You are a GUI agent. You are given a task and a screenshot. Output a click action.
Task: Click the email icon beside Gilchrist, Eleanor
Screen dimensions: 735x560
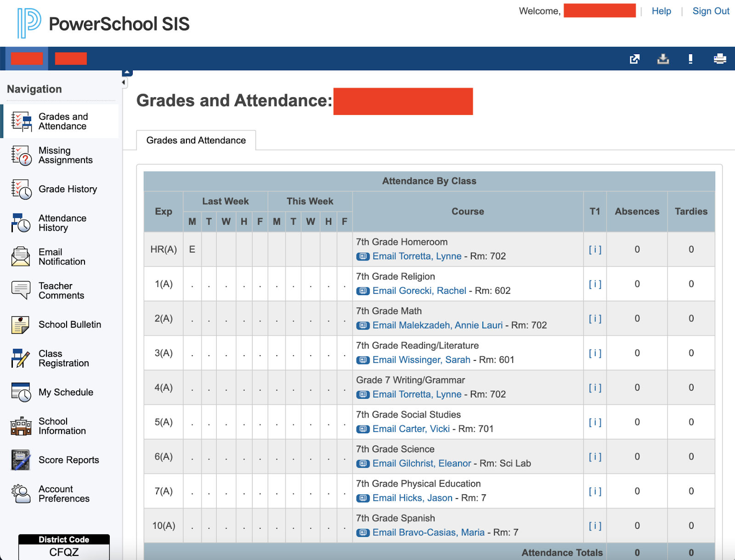363,464
